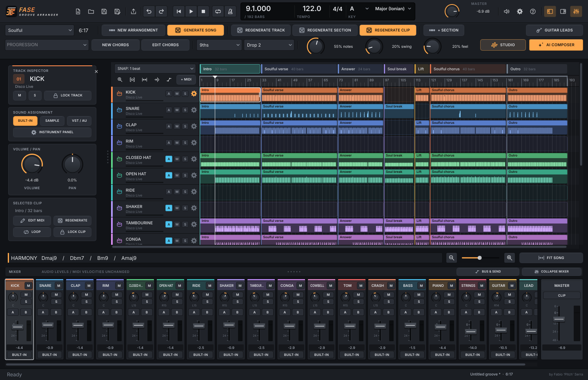Click the export/share icon
Image resolution: width=588 pixels, height=380 pixels.
click(x=134, y=11)
